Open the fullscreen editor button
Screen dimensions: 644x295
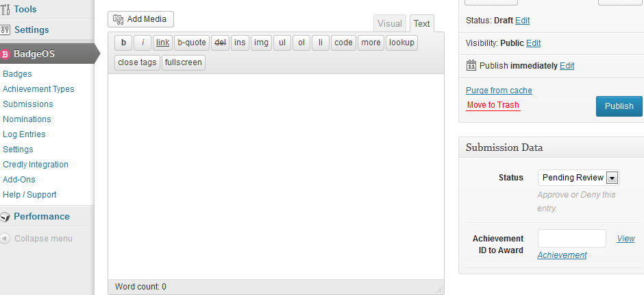[x=183, y=62]
